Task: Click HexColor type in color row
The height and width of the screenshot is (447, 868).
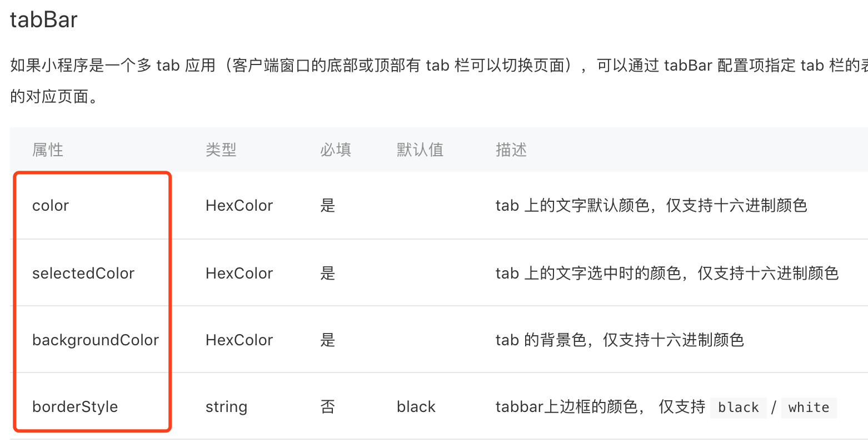Action: point(240,206)
